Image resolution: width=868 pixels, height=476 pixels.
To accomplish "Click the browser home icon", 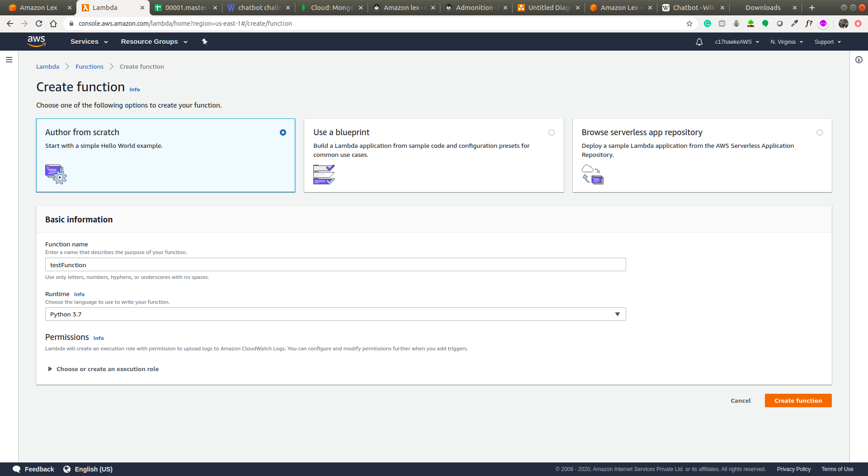I will pos(53,24).
